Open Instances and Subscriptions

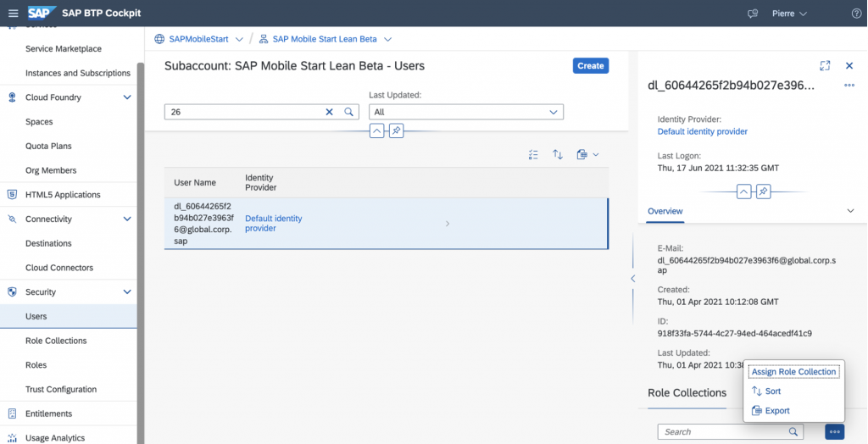(77, 73)
